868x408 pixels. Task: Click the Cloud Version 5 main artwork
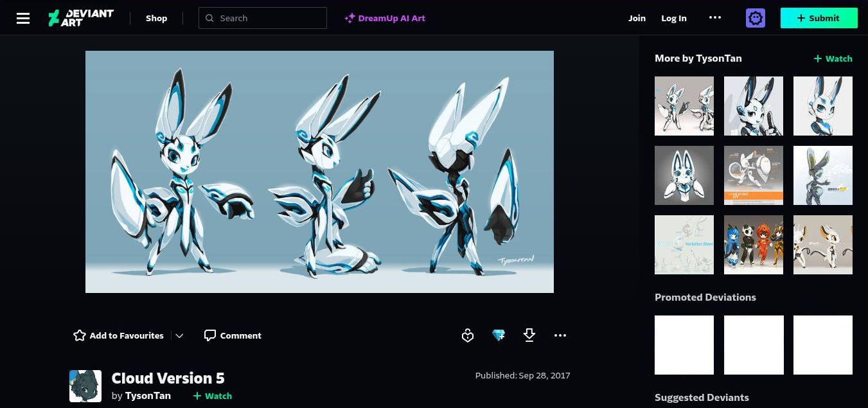[x=319, y=172]
